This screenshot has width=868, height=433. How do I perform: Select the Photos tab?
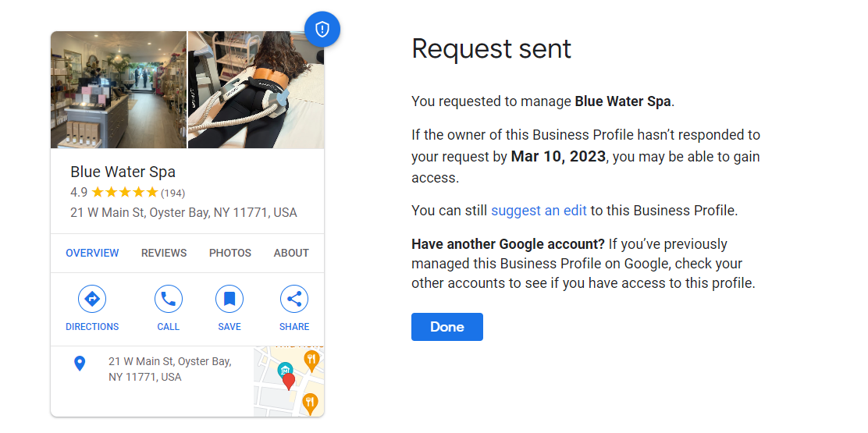[230, 253]
